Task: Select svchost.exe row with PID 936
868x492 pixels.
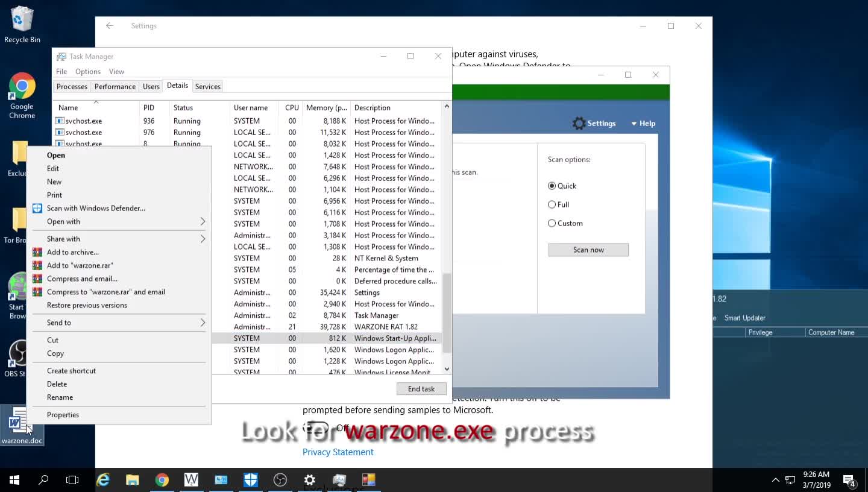Action: pos(247,121)
